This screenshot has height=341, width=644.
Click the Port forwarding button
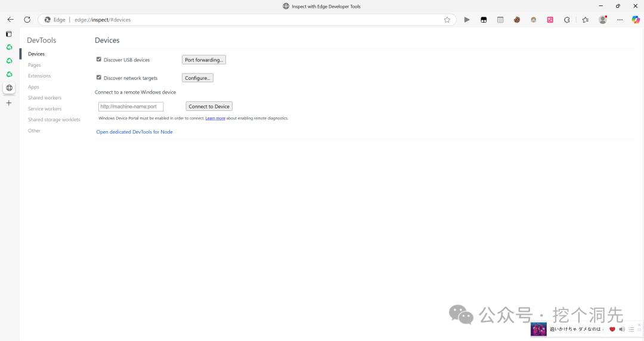(x=204, y=60)
